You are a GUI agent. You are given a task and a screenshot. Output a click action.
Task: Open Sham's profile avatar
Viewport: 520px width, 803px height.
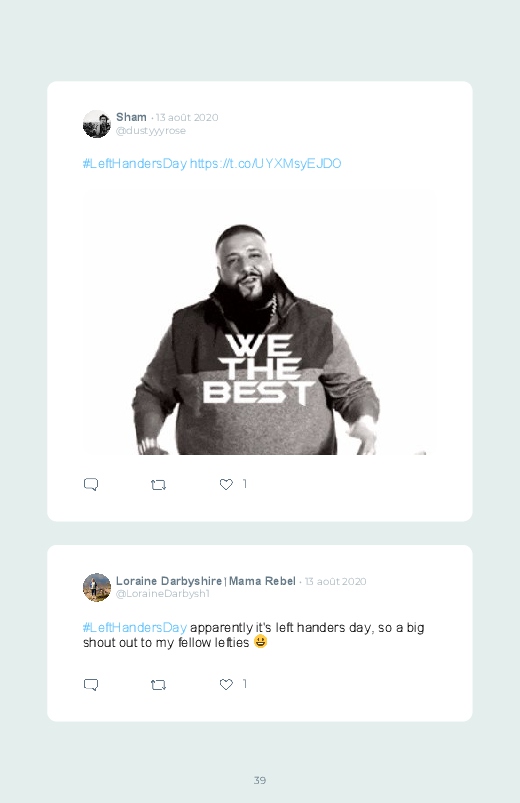[97, 124]
